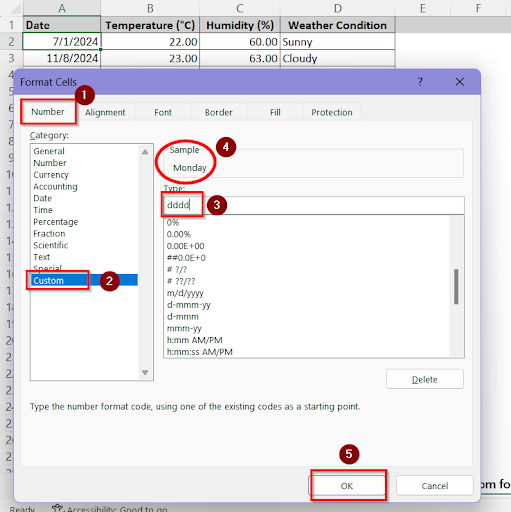
Task: Click the Category list scroll down arrow
Action: (x=145, y=372)
